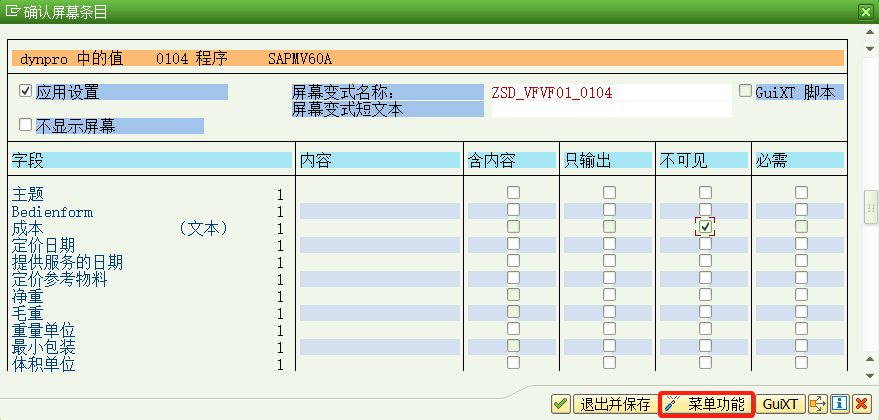879x420 pixels.
Task: Open the blue information icon button
Action: [839, 404]
